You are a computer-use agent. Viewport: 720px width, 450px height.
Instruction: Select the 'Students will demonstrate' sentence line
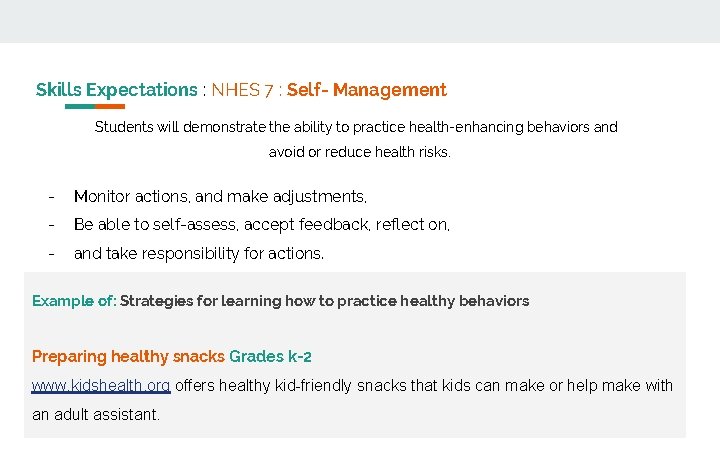click(x=356, y=127)
